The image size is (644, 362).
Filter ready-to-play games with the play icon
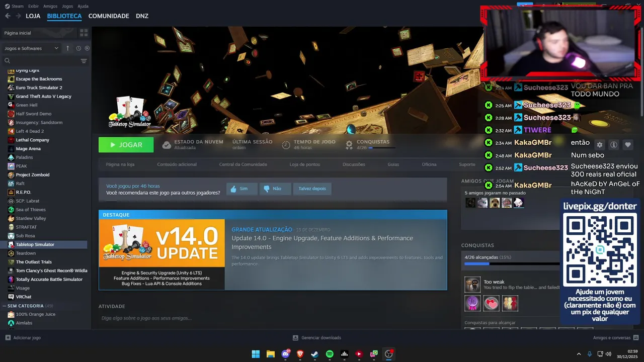pos(87,48)
